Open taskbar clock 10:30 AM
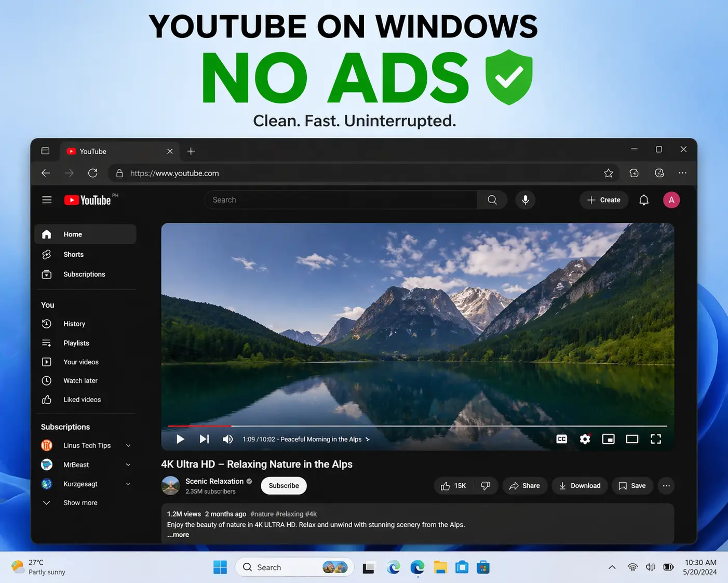 coord(700,567)
